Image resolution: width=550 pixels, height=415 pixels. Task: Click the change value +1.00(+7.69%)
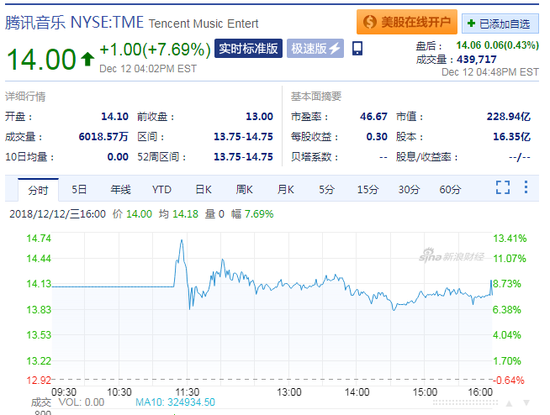(155, 49)
